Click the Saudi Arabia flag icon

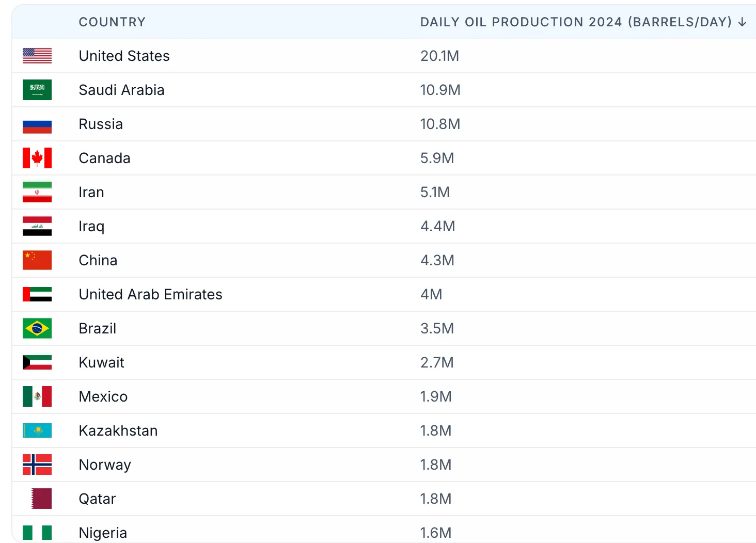(x=37, y=90)
